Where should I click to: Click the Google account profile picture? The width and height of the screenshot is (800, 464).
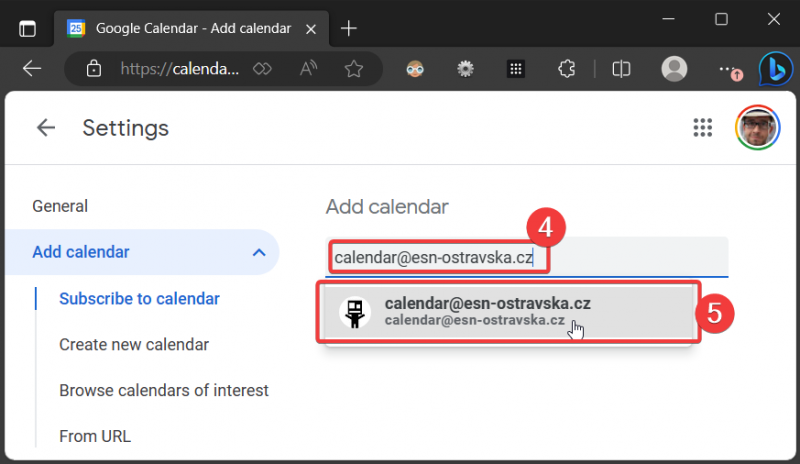click(x=757, y=128)
